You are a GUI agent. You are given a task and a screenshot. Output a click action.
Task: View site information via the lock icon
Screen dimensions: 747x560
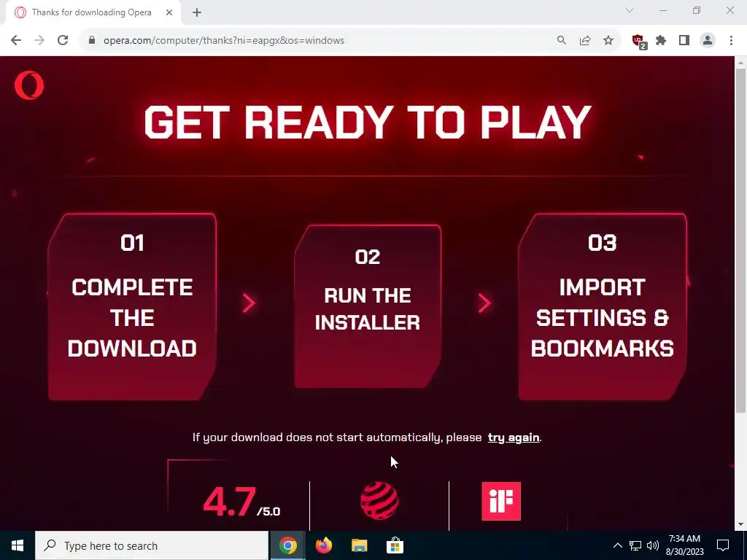click(92, 40)
